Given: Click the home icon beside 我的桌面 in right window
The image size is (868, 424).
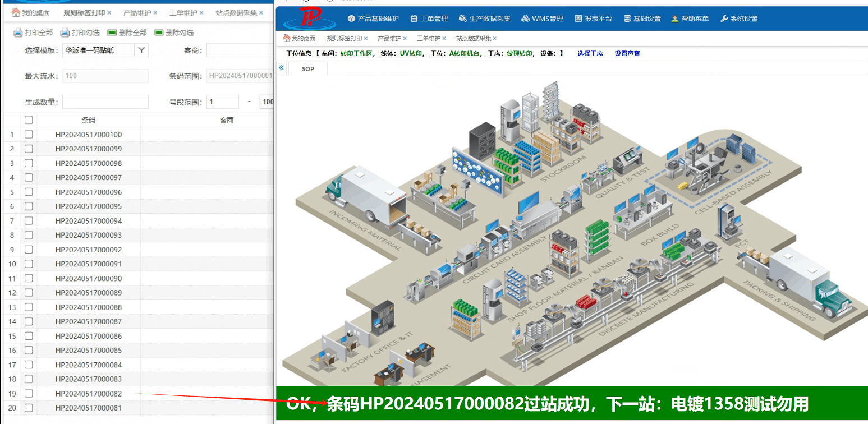Looking at the screenshot, I should click(286, 38).
